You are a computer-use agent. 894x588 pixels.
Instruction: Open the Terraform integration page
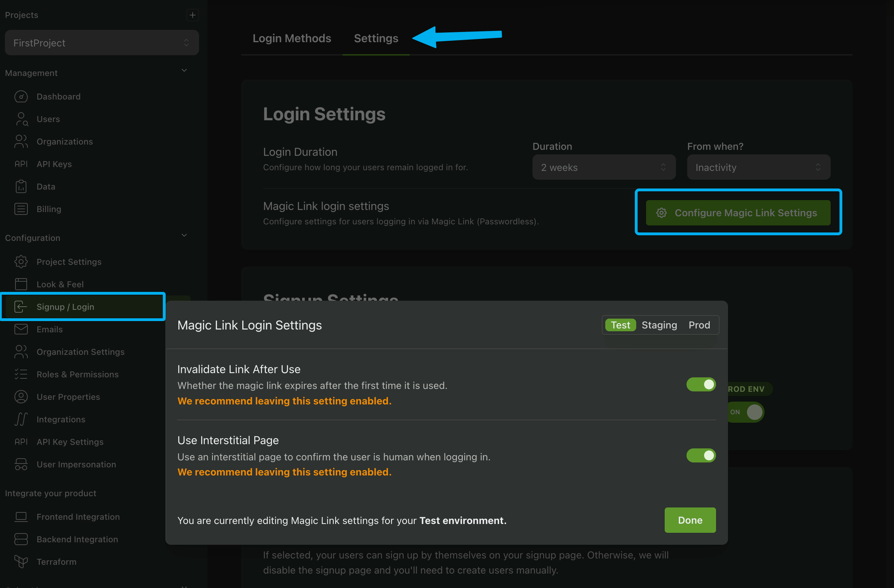coord(56,561)
